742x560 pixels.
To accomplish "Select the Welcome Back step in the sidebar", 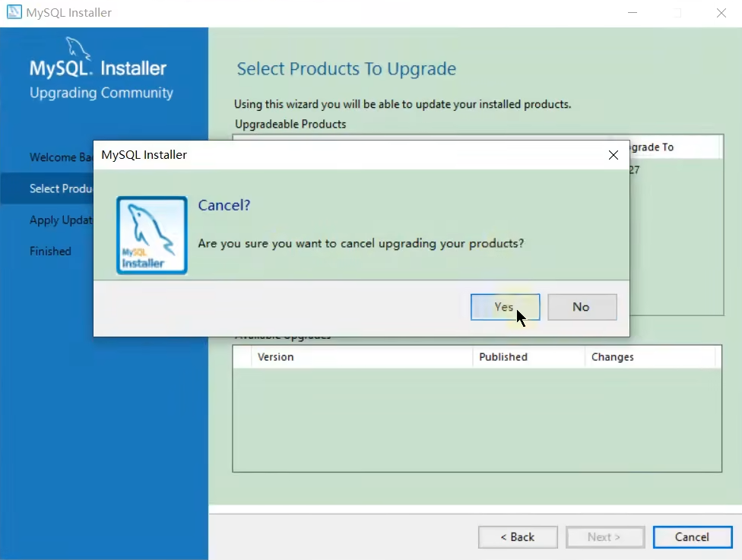I will [61, 157].
